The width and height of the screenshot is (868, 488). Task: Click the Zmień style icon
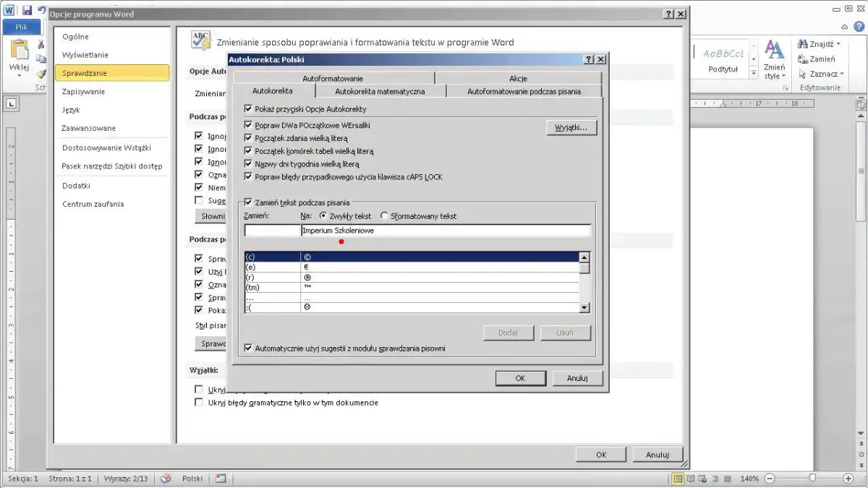point(774,52)
